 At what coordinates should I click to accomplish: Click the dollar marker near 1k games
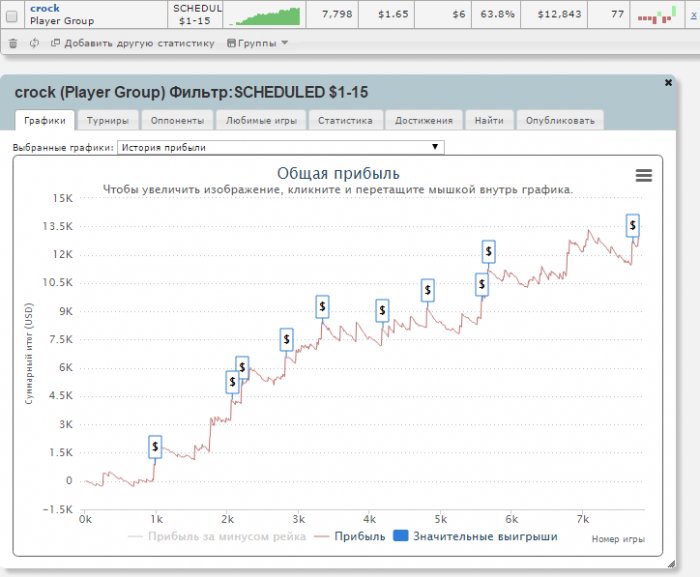[155, 447]
